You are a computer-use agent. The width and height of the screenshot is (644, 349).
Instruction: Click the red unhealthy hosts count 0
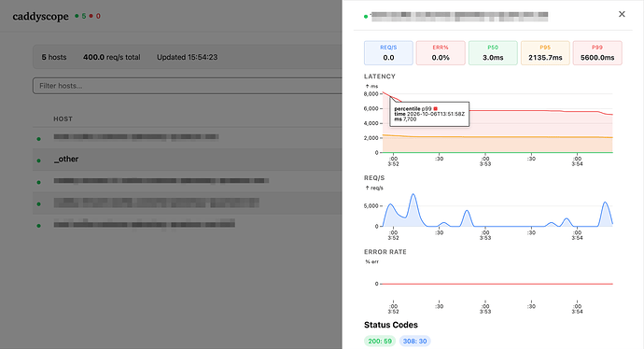click(x=98, y=16)
